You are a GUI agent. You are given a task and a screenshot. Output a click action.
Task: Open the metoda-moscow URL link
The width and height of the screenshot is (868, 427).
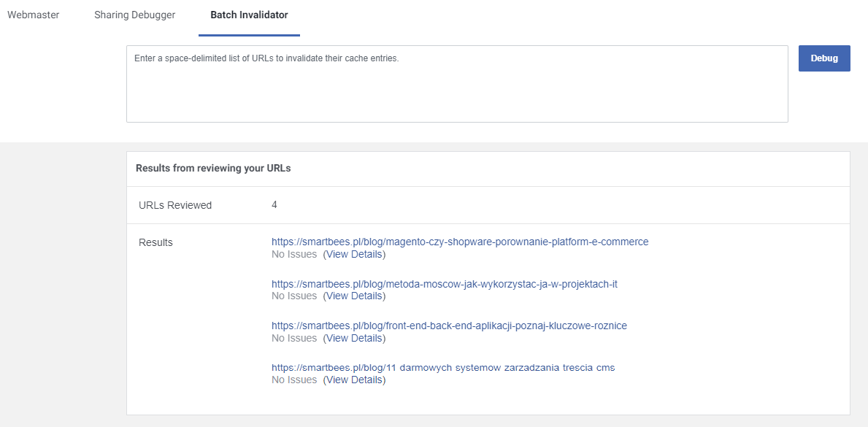tap(445, 284)
